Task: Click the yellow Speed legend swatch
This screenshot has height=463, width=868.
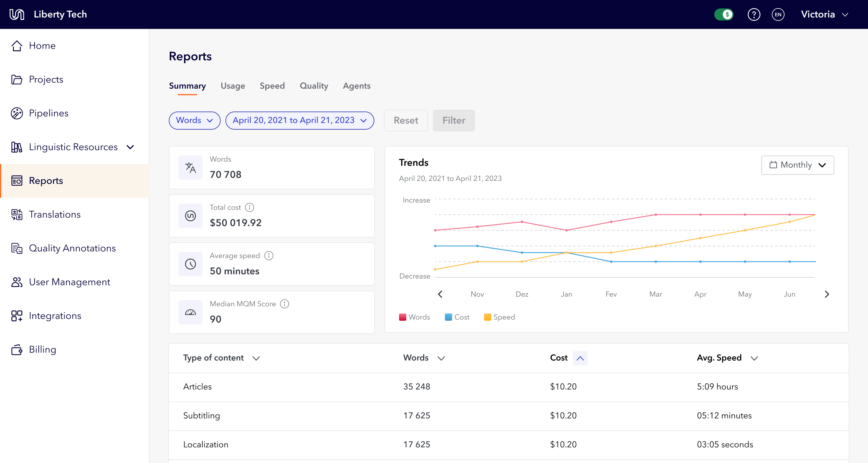Action: (x=487, y=317)
